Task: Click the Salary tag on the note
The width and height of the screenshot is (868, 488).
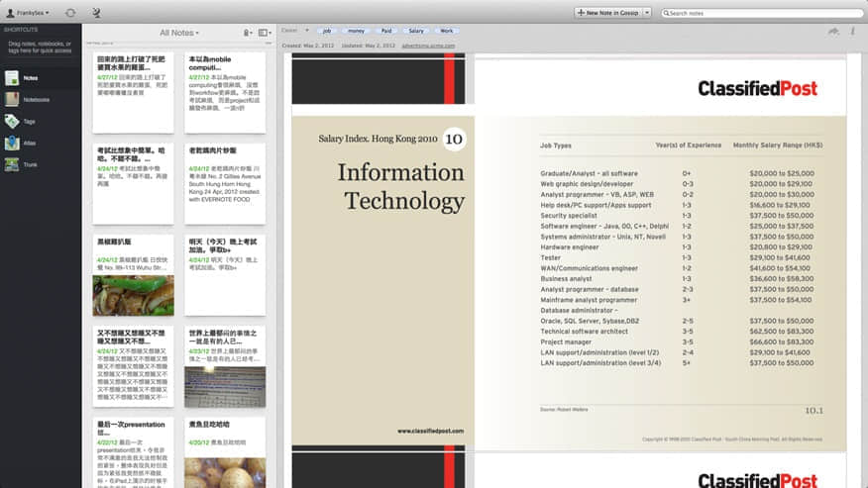Action: point(416,31)
